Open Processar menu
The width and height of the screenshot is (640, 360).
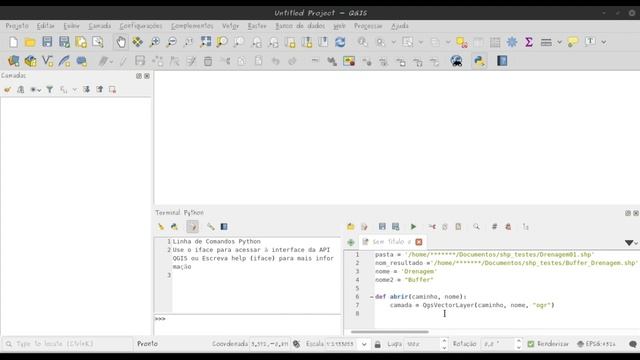coord(368,26)
